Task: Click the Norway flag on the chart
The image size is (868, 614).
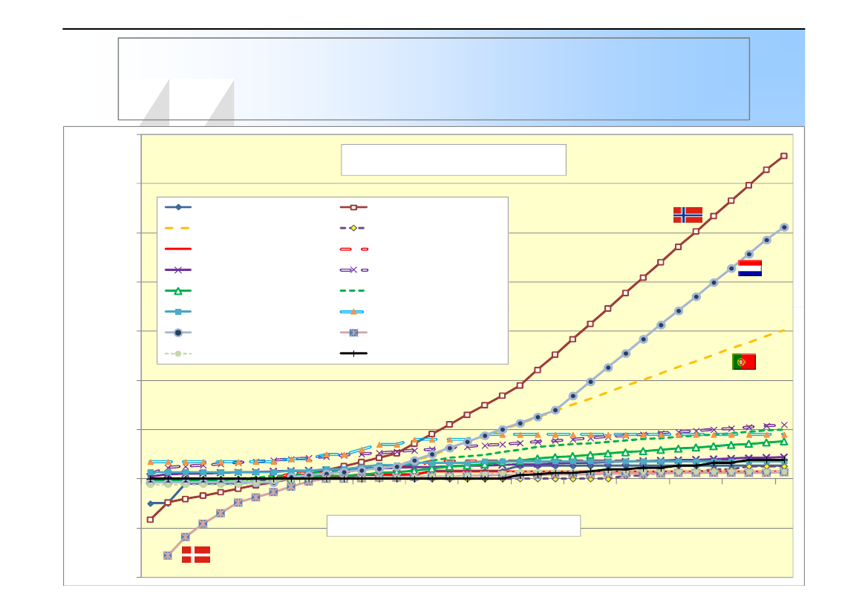Action: pos(688,215)
